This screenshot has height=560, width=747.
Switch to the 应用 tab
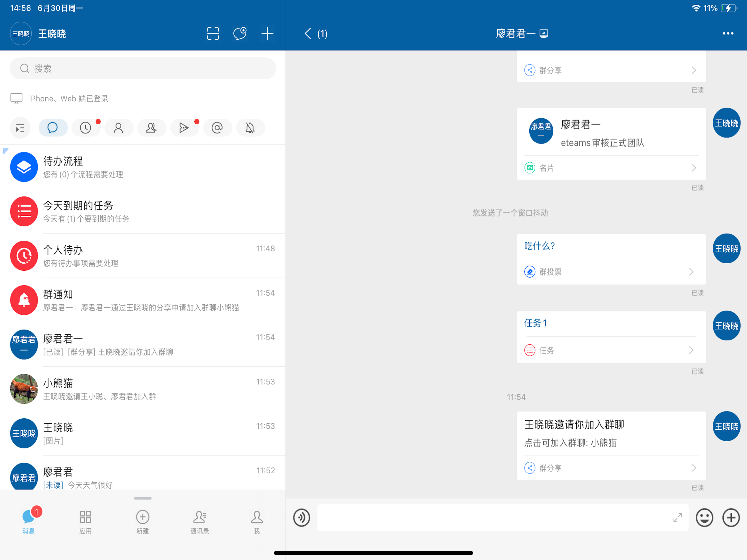click(x=85, y=522)
